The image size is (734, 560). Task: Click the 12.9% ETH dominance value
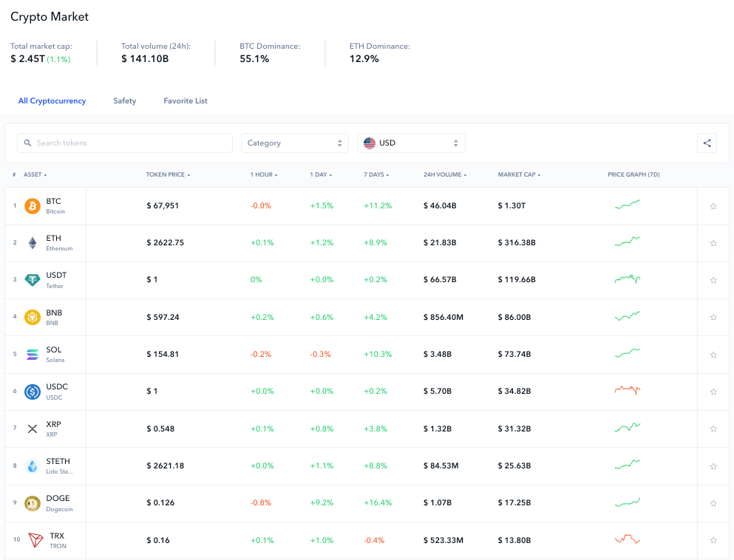pos(364,59)
